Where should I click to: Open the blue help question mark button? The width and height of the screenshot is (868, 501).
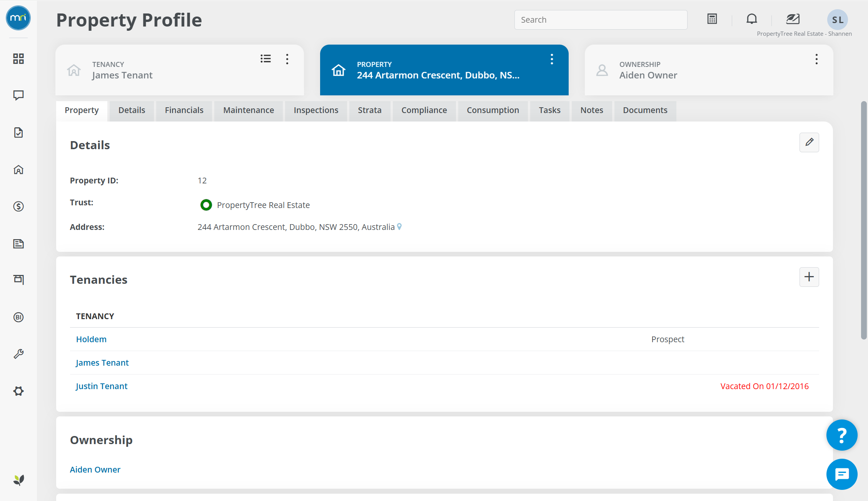point(842,435)
